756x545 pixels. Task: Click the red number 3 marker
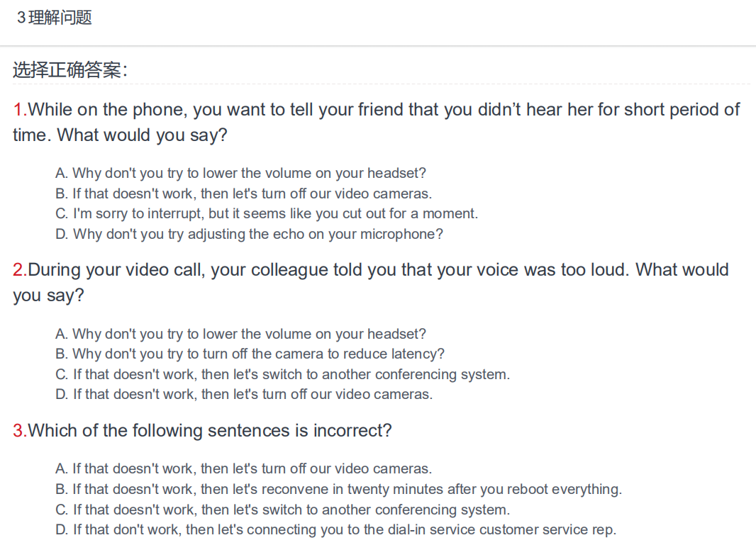click(x=20, y=430)
